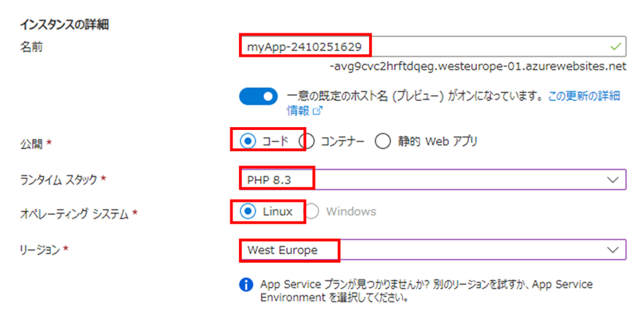Click the 情報 link text
644x331 pixels.
[298, 110]
